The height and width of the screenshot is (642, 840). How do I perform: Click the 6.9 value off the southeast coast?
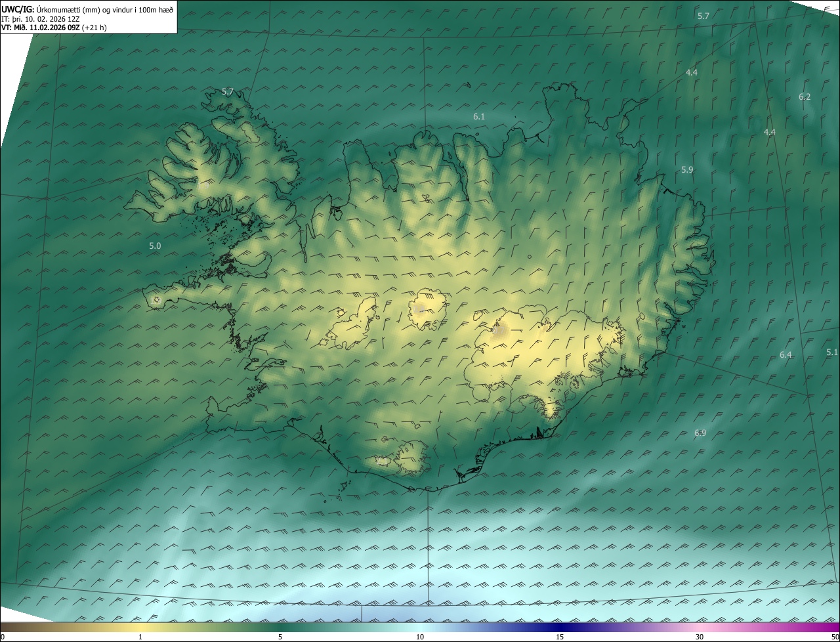coord(700,433)
